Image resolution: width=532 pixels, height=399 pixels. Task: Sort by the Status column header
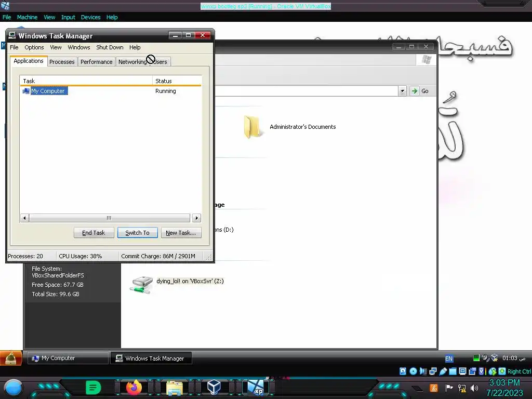pyautogui.click(x=177, y=81)
